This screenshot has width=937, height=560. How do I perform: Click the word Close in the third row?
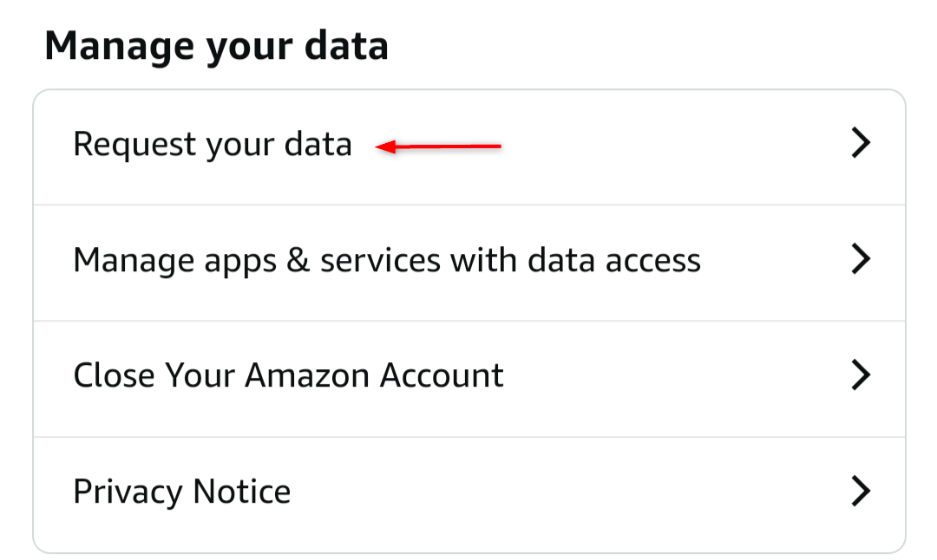point(112,375)
